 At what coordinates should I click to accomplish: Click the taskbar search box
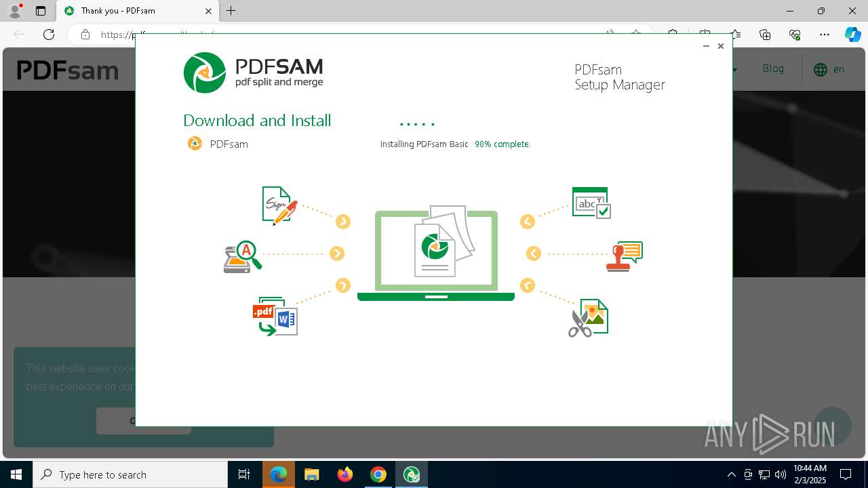tap(130, 474)
